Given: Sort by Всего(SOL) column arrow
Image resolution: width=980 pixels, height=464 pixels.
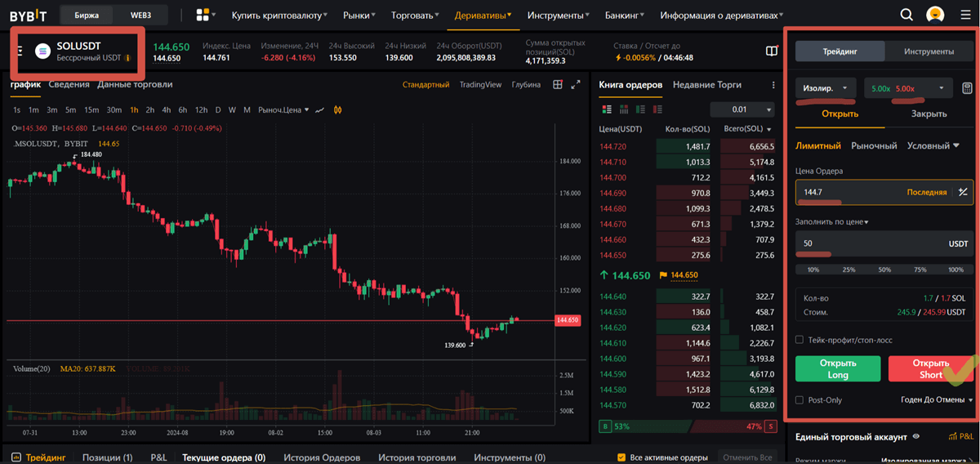Looking at the screenshot, I should (769, 129).
